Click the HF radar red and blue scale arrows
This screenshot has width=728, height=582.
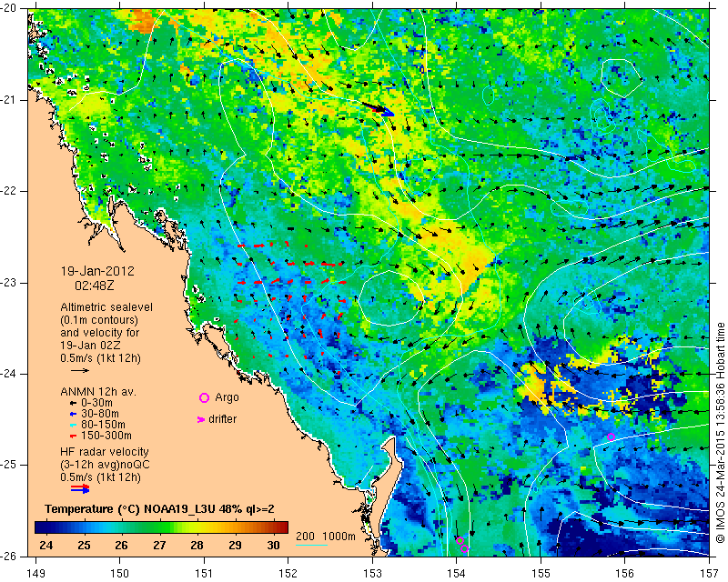[x=80, y=488]
